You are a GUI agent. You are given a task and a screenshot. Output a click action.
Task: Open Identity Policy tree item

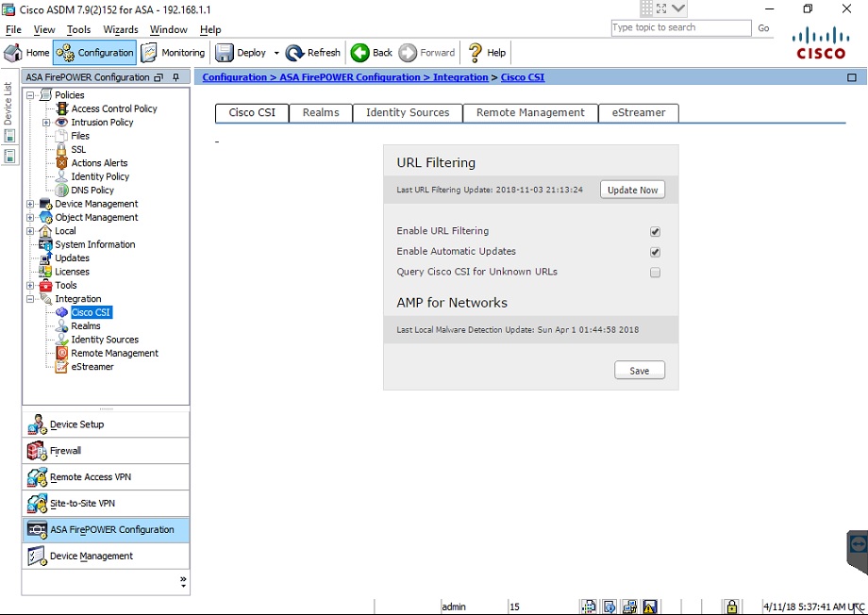[x=100, y=176]
